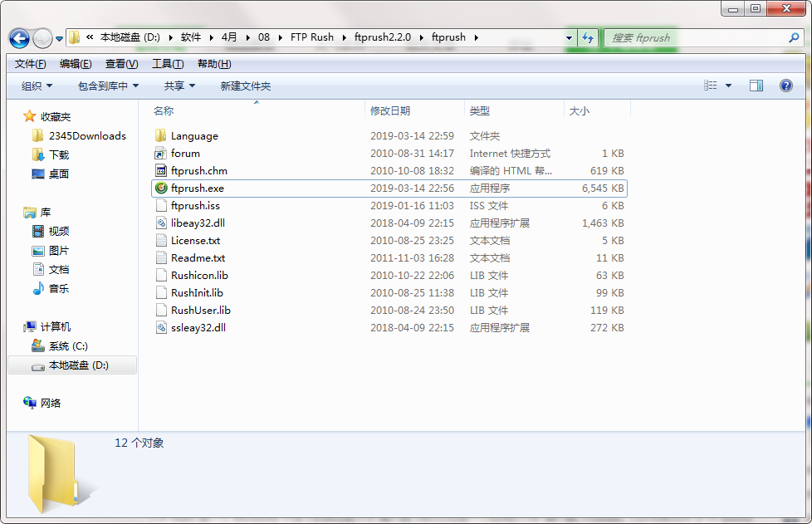Viewport: 812px width, 524px height.
Task: Click the change view icon
Action: click(711, 86)
